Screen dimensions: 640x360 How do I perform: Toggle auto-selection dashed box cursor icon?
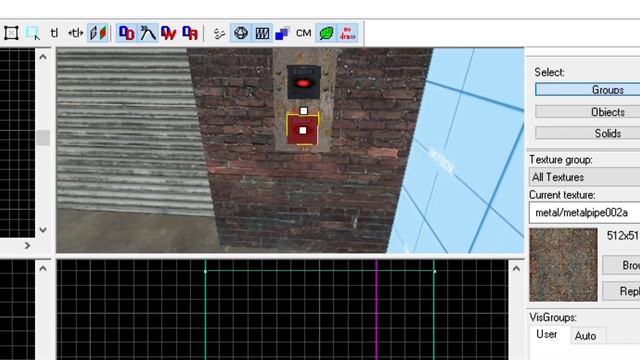(33, 33)
